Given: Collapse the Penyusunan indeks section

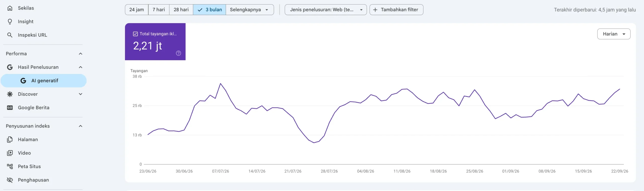Looking at the screenshot, I should click(80, 126).
